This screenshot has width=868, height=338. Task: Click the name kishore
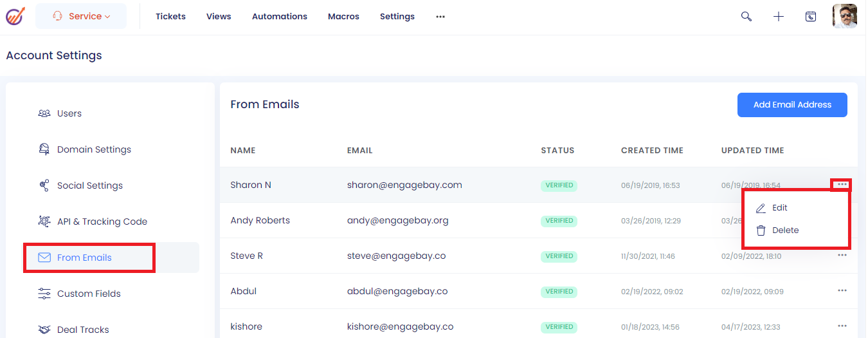pos(247,326)
